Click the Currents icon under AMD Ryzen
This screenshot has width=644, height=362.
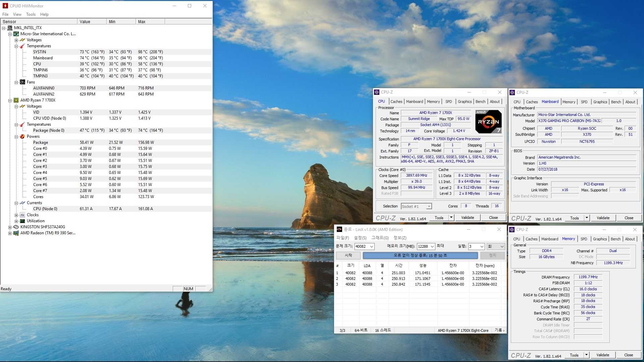(22, 203)
